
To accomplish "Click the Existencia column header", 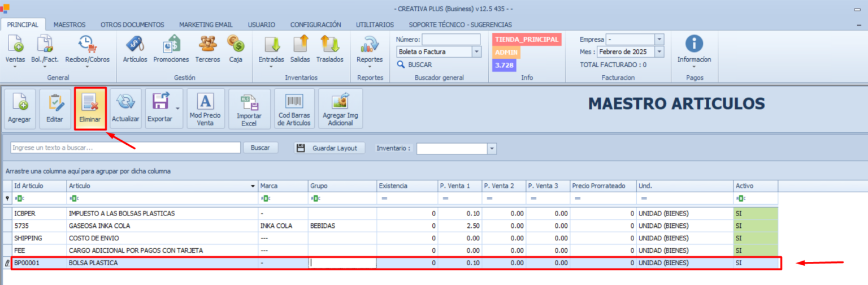I will 407,186.
